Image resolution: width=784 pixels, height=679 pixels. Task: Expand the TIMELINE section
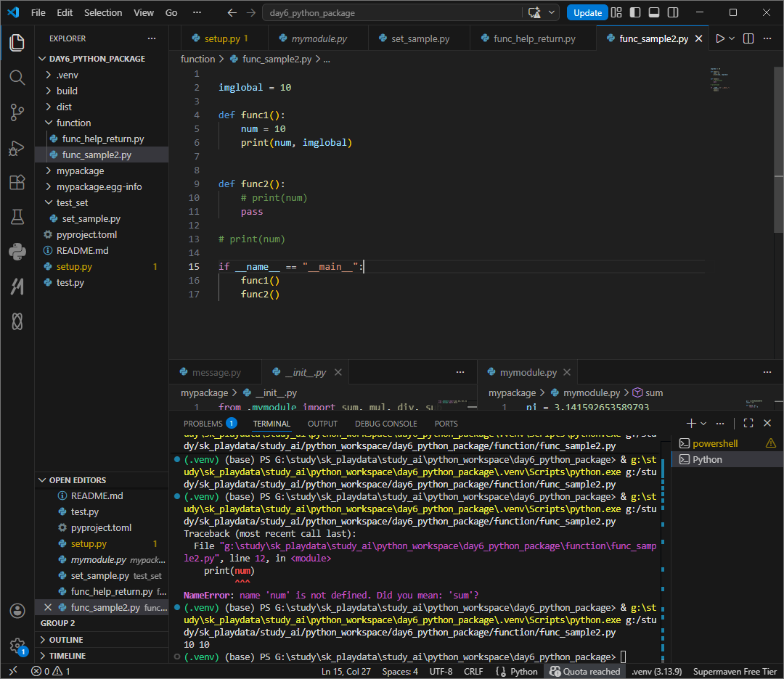click(102, 656)
